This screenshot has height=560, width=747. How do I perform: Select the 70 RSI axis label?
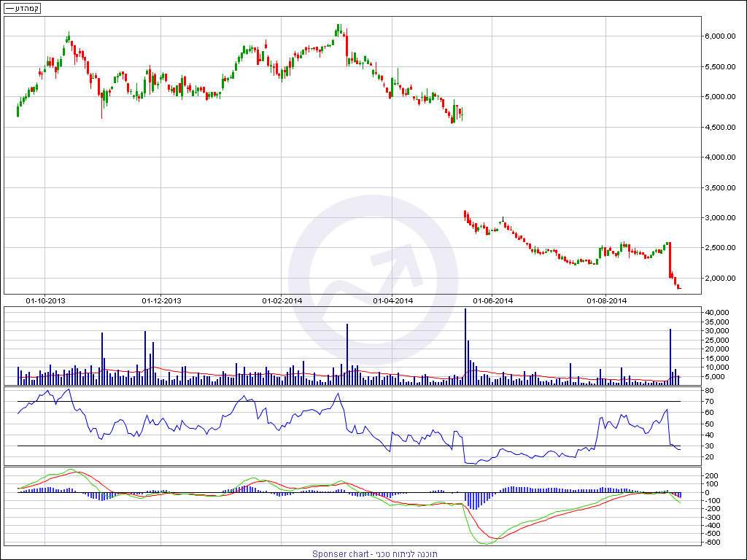click(x=709, y=402)
